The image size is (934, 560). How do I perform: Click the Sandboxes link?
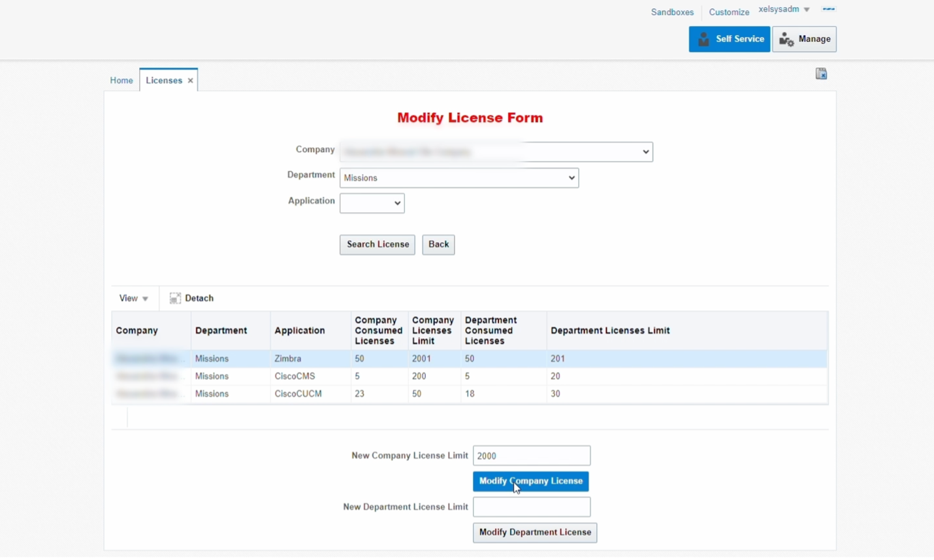672,12
